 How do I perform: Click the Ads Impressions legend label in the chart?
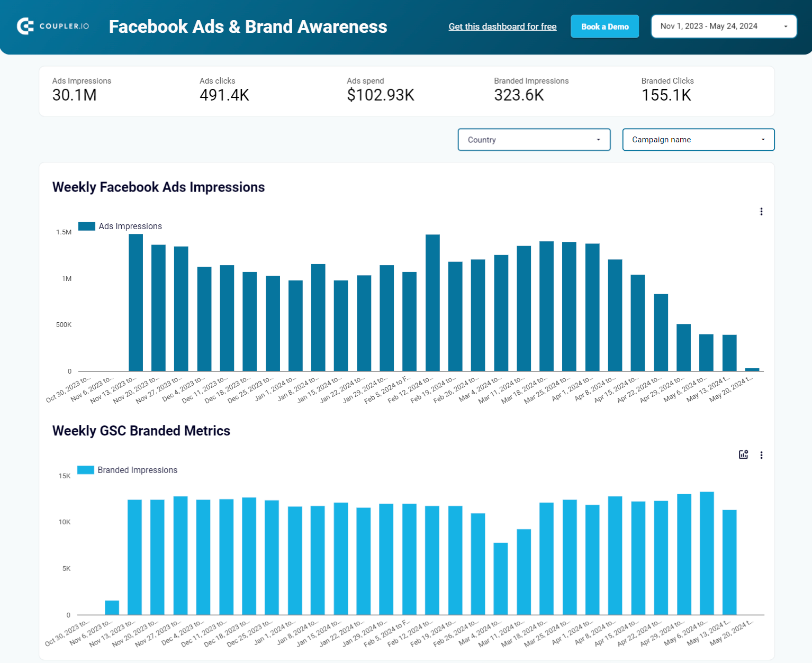130,226
